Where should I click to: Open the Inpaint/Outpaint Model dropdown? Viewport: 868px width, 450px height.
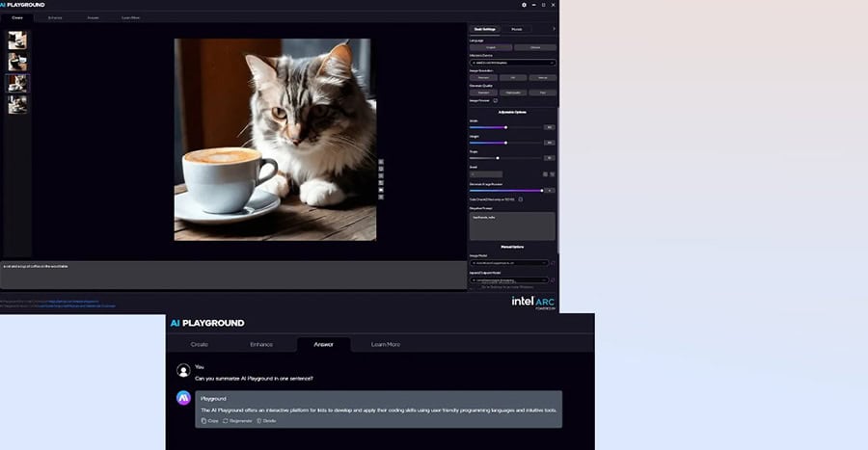(x=509, y=280)
